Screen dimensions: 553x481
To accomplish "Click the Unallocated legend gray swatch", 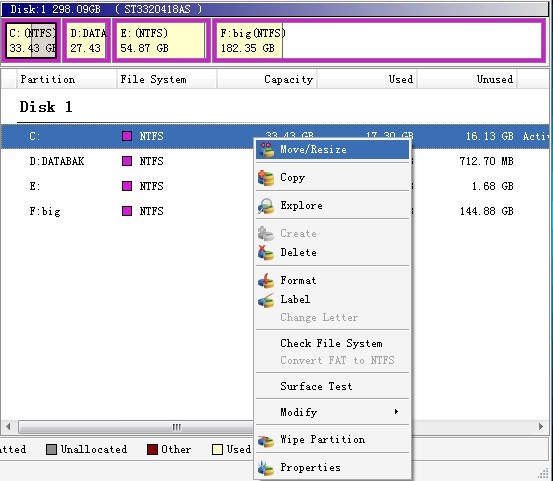I will (x=51, y=450).
